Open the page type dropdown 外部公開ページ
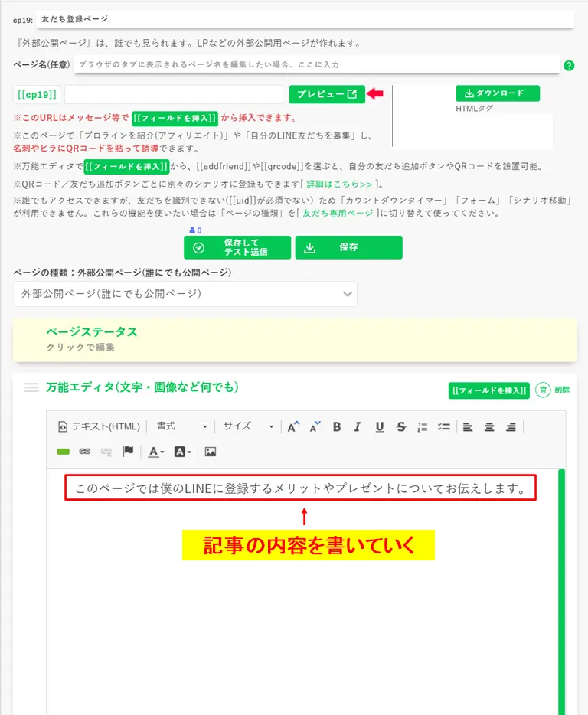The height and width of the screenshot is (715, 588). 185,294
